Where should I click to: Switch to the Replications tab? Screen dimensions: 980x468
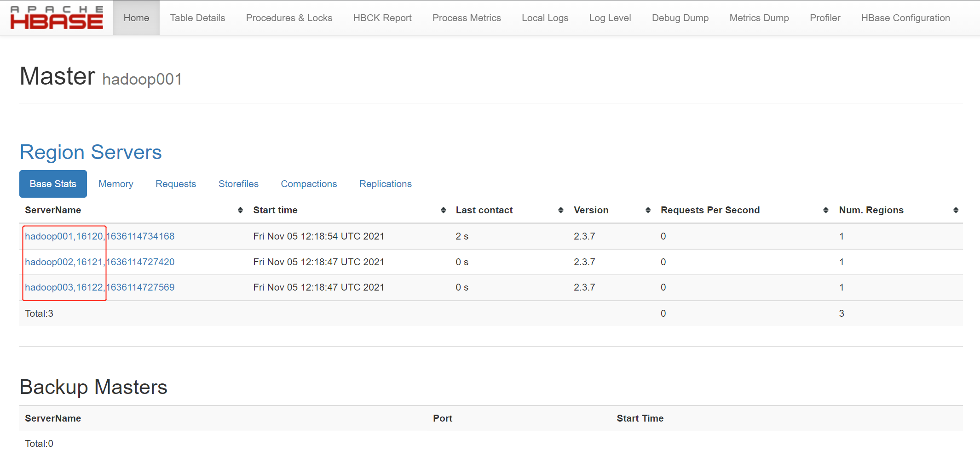coord(386,184)
